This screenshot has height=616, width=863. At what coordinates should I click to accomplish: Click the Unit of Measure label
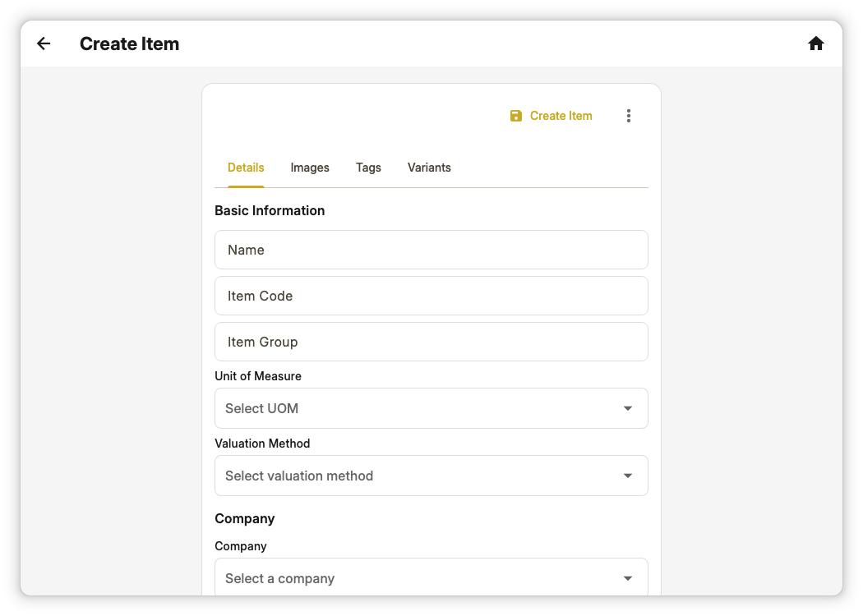(x=258, y=375)
